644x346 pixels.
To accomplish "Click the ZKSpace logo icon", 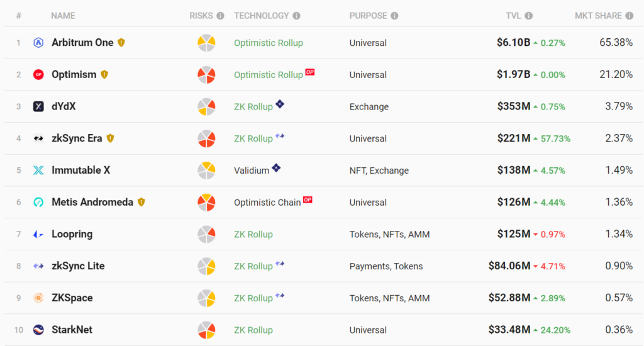I will point(38,298).
